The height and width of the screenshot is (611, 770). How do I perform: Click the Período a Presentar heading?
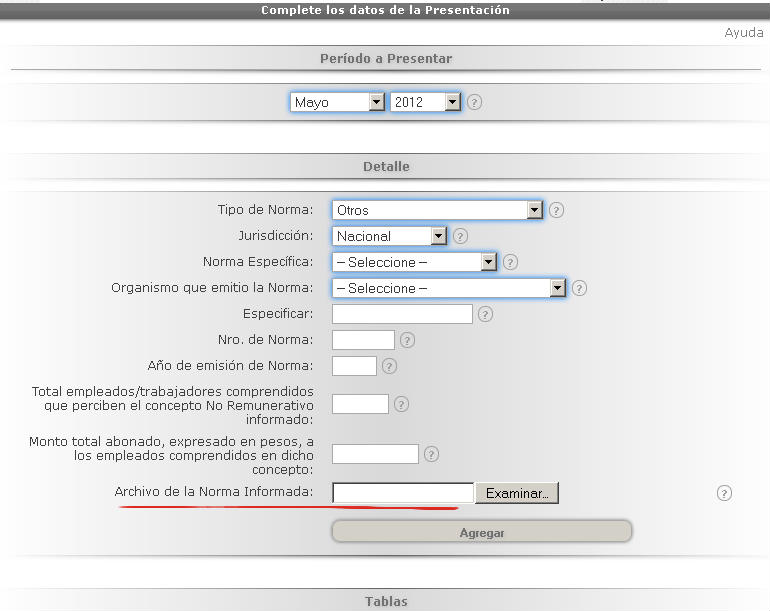click(386, 58)
